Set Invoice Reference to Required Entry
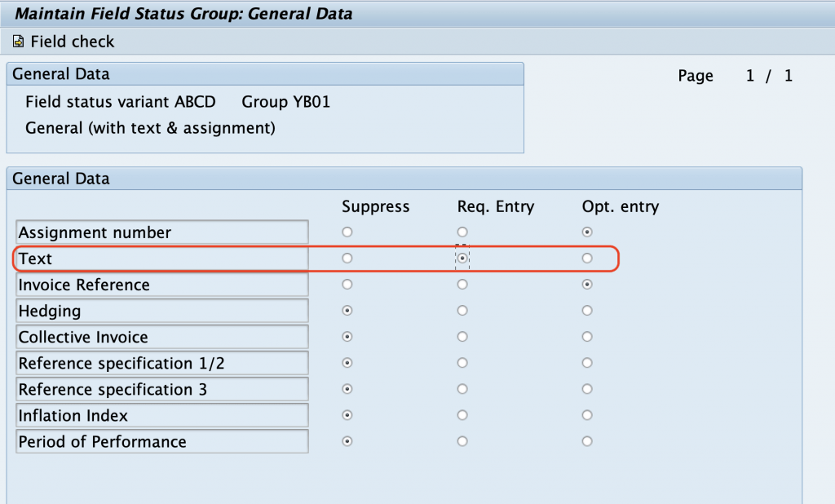 tap(462, 284)
